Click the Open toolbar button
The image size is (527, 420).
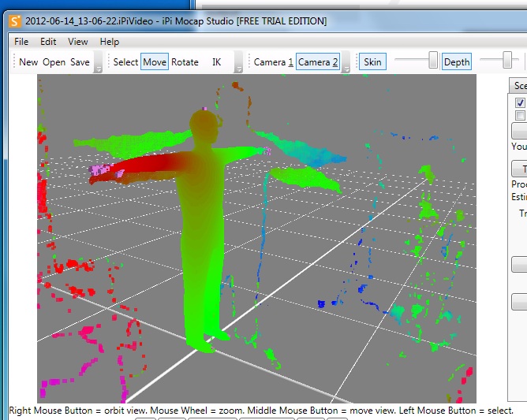[54, 61]
